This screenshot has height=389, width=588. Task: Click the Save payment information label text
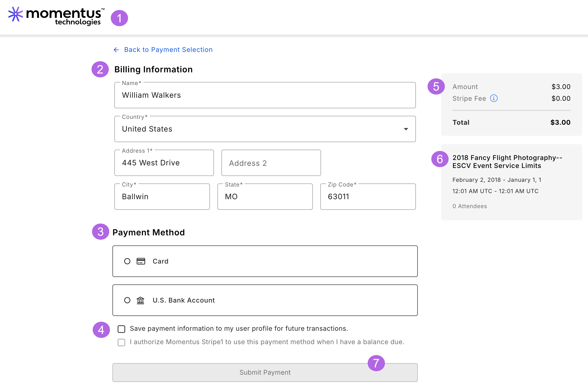(x=239, y=328)
